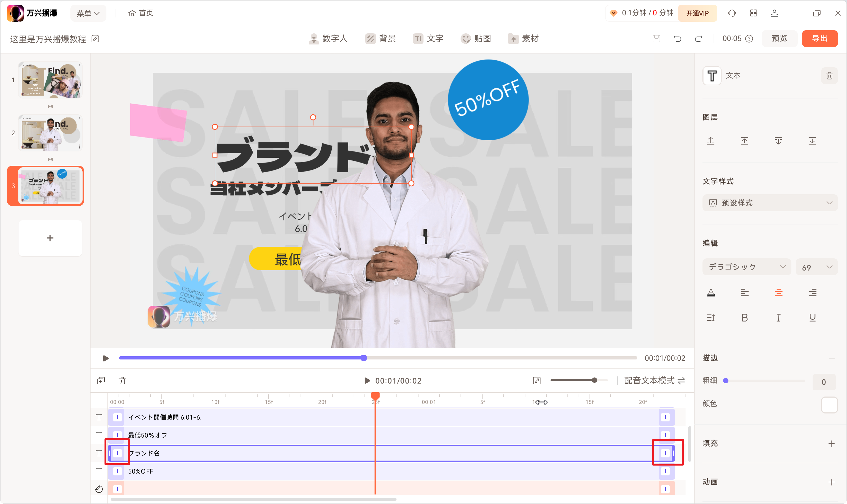The image size is (847, 504).
Task: Expand the 填充 fill section
Action: pyautogui.click(x=831, y=443)
